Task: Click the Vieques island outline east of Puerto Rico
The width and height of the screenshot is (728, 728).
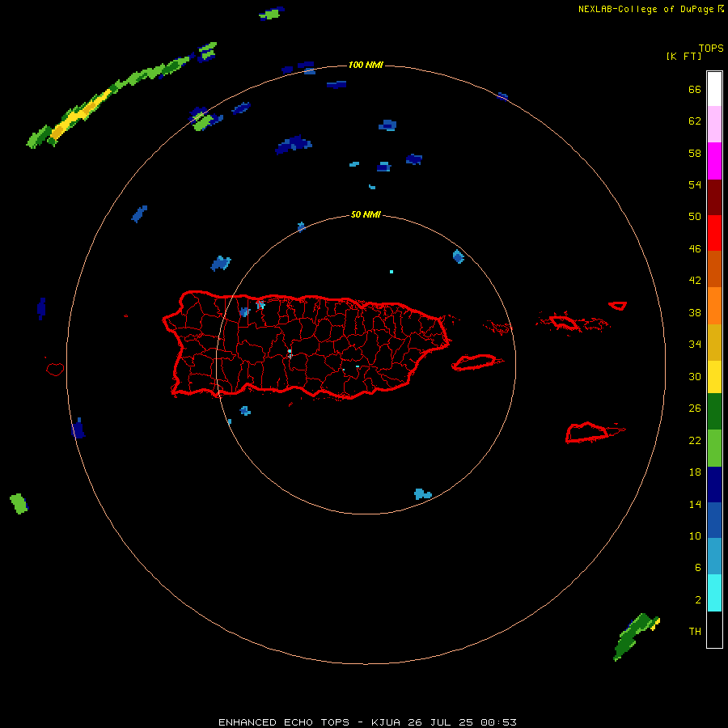Action: 476,362
